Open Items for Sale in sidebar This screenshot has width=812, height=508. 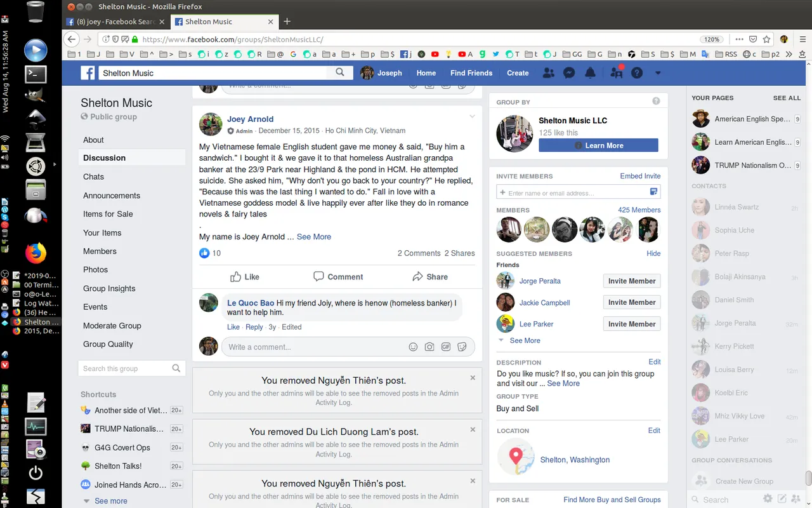pyautogui.click(x=108, y=214)
